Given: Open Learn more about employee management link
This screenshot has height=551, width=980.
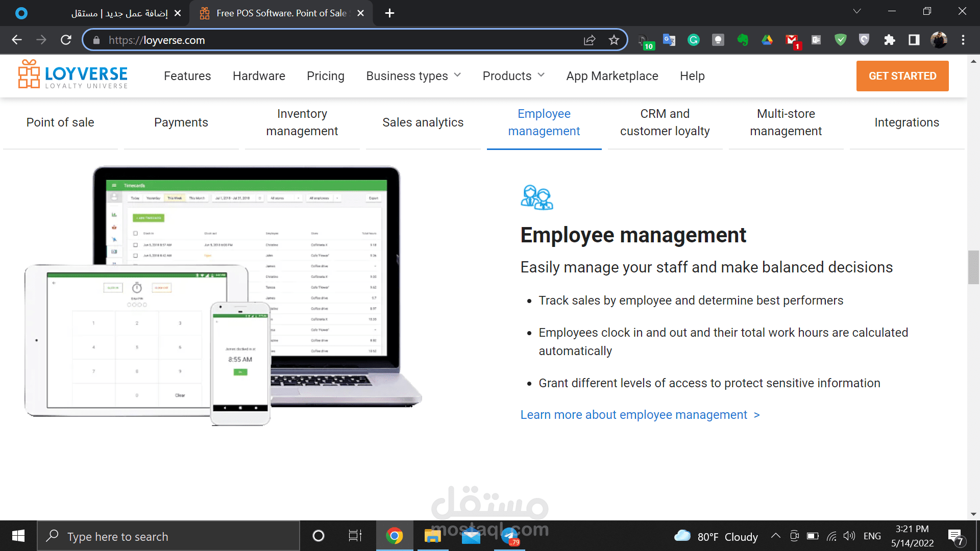Looking at the screenshot, I should pos(640,415).
